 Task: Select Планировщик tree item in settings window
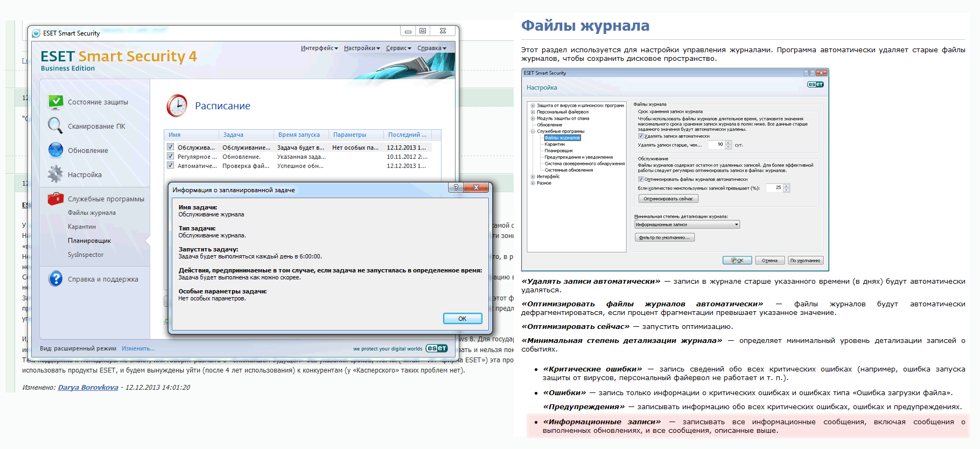coord(558,151)
